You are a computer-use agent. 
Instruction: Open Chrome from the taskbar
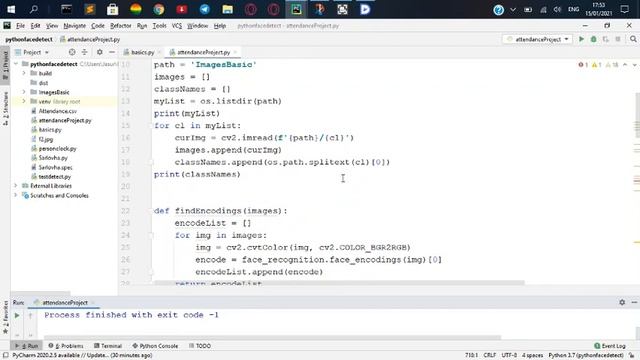159,9
